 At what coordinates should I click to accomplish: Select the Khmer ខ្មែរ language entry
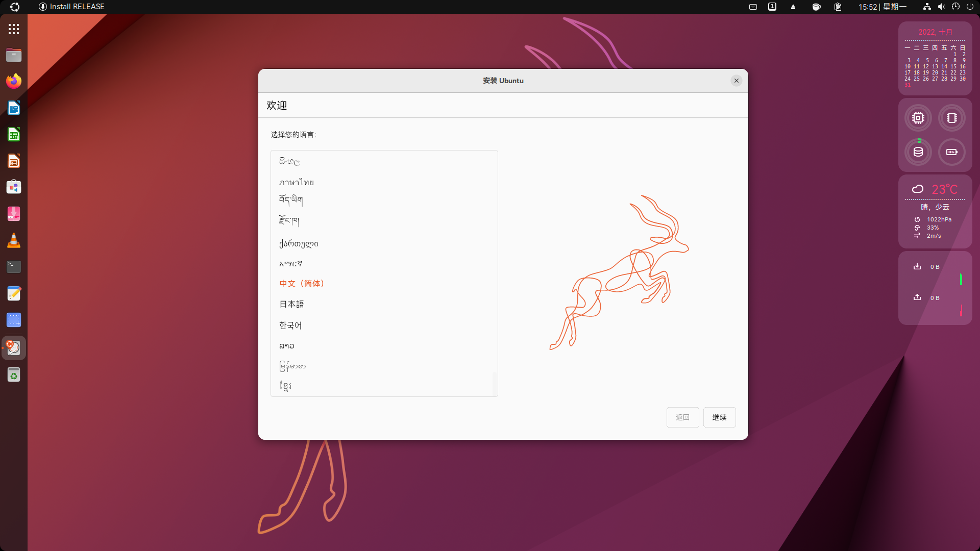point(384,386)
